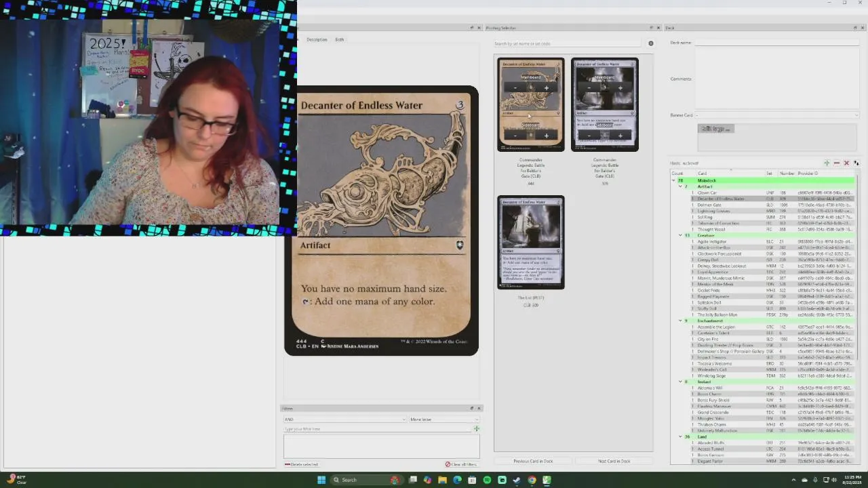
Task: Increase Sideboard count on CLB 444 printing
Action: click(x=546, y=136)
